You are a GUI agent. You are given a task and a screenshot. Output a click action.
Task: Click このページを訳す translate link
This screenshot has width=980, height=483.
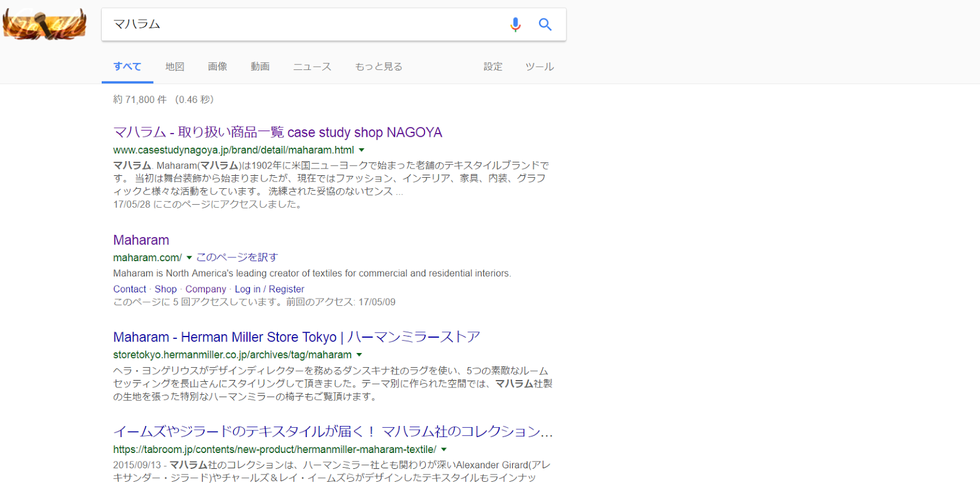pyautogui.click(x=237, y=257)
